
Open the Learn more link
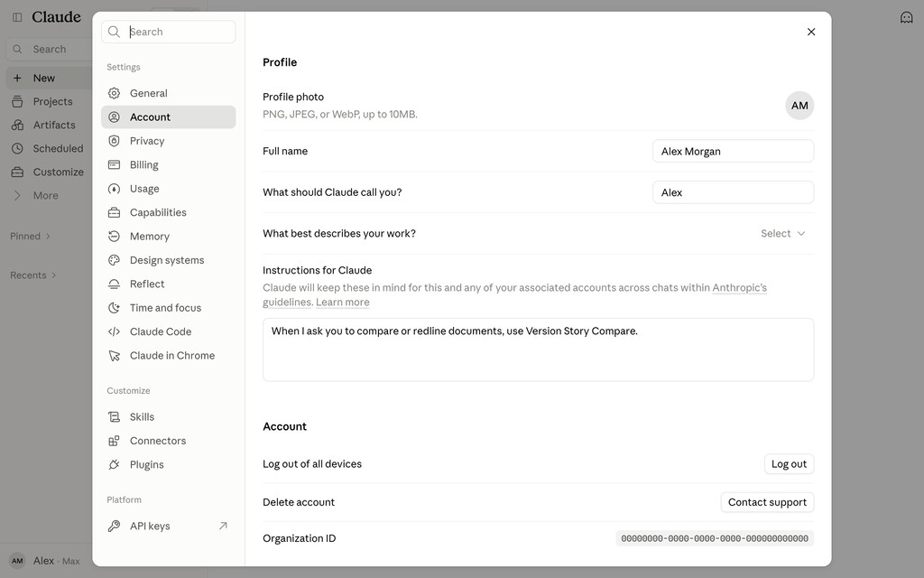[x=342, y=302]
